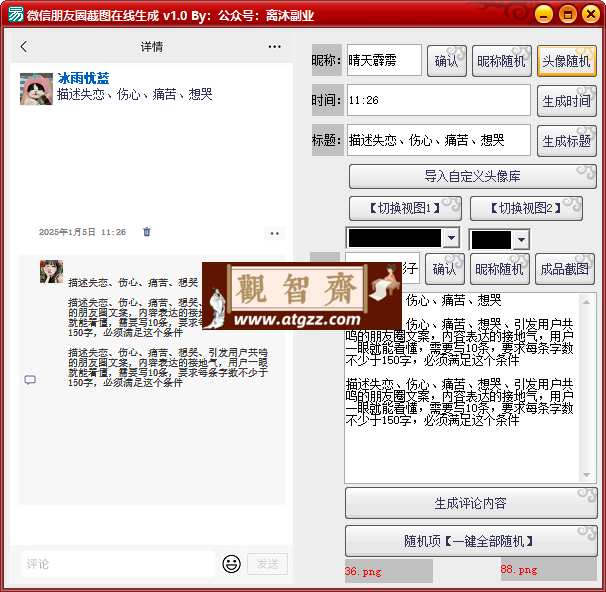This screenshot has height=592, width=606.
Task: Edit the 标题 title input field
Action: 439,140
